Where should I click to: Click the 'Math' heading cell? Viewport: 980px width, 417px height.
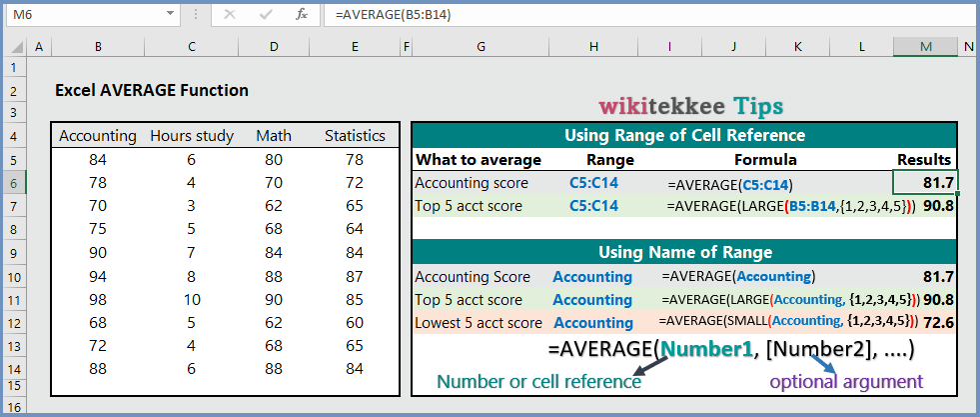coord(273,136)
